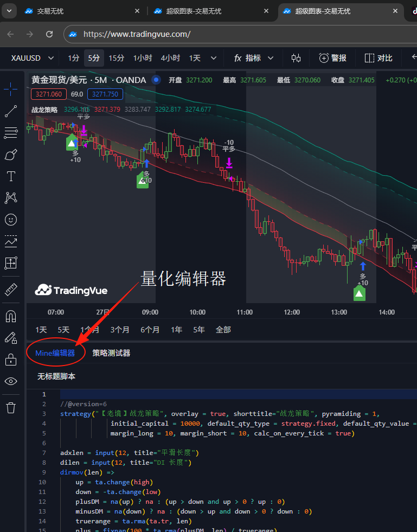Image resolution: width=417 pixels, height=532 pixels.
Task: Open the browser tab search dropdown
Action: tap(9, 11)
